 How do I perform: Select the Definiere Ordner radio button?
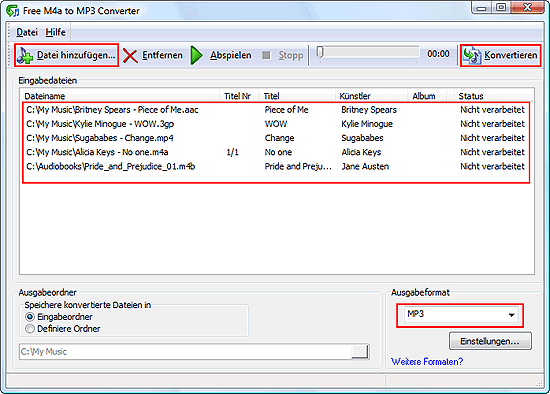[30, 329]
